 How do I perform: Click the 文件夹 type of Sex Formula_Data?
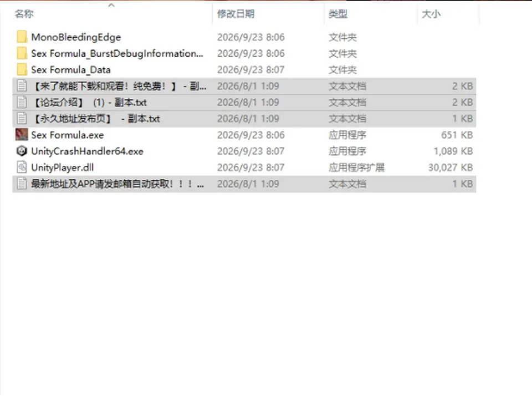342,70
